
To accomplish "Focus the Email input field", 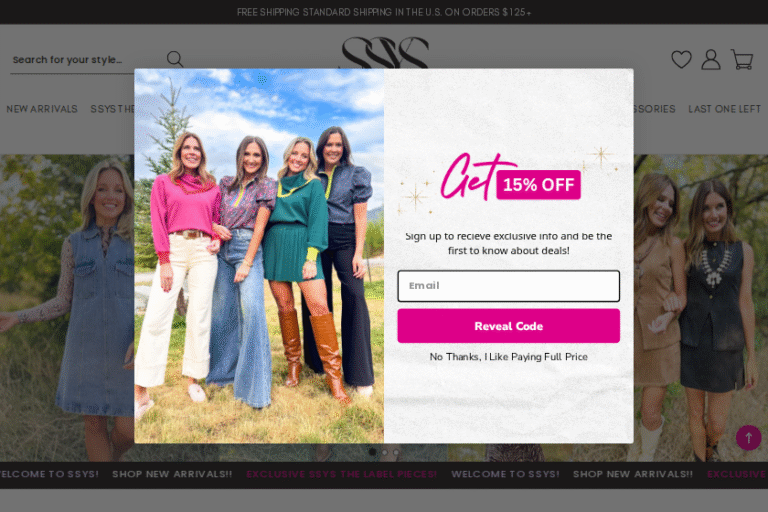I will [508, 286].
